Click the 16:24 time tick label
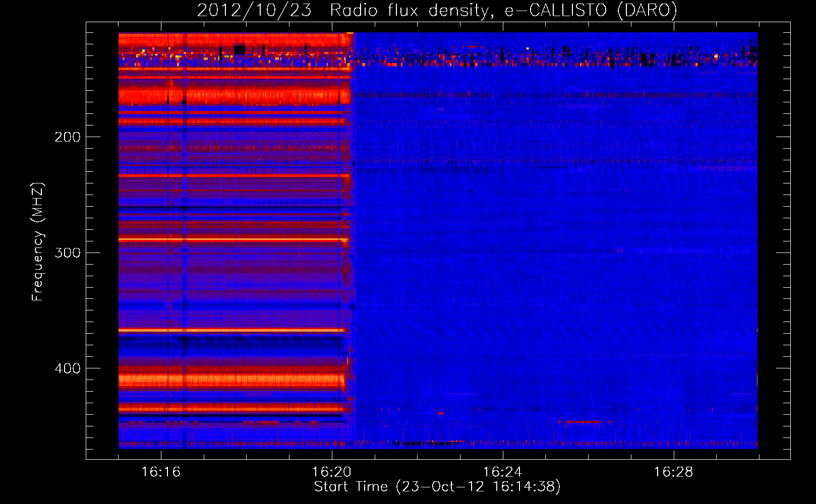 (x=503, y=472)
